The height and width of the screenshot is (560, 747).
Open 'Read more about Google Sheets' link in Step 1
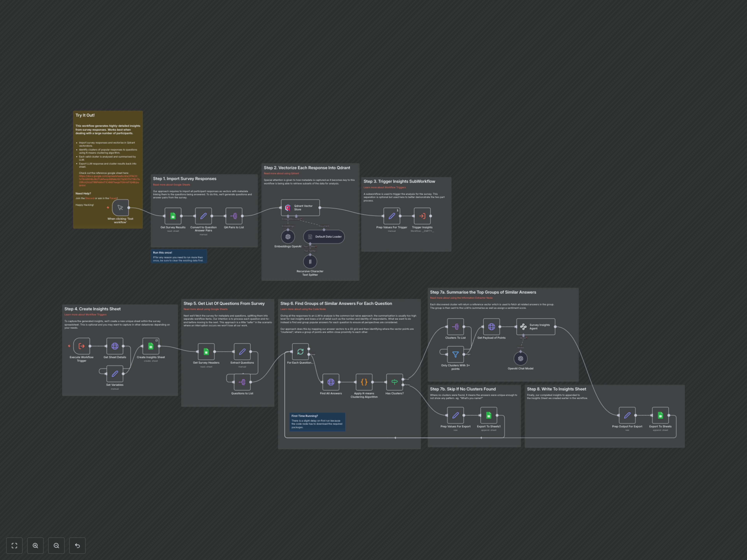tap(172, 185)
